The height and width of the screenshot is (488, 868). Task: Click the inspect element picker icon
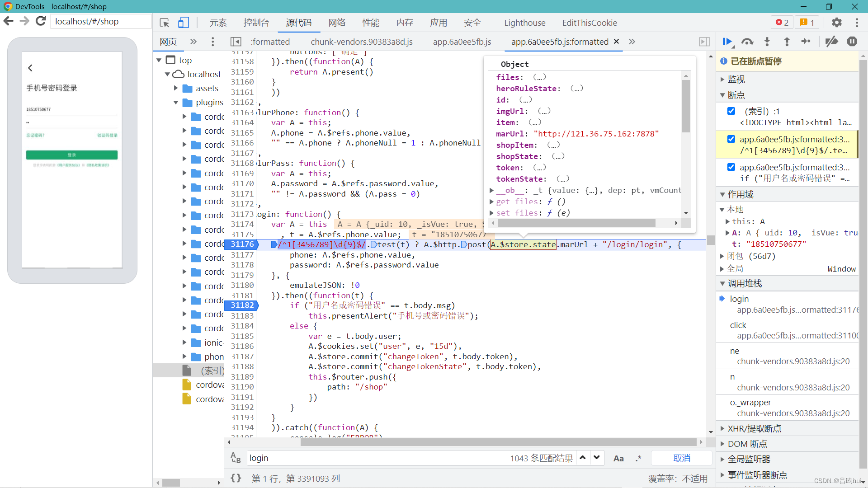(165, 23)
